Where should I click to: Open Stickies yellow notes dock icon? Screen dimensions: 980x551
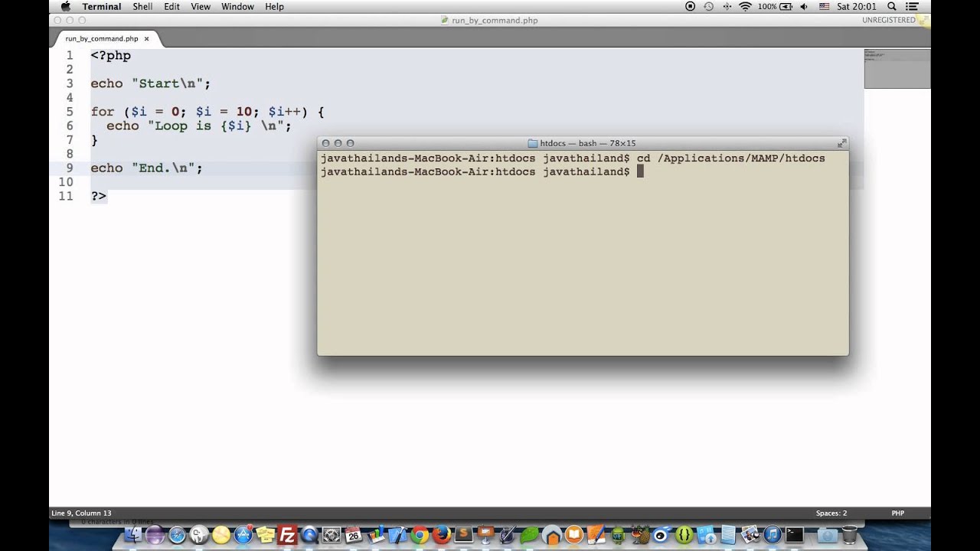pyautogui.click(x=265, y=535)
